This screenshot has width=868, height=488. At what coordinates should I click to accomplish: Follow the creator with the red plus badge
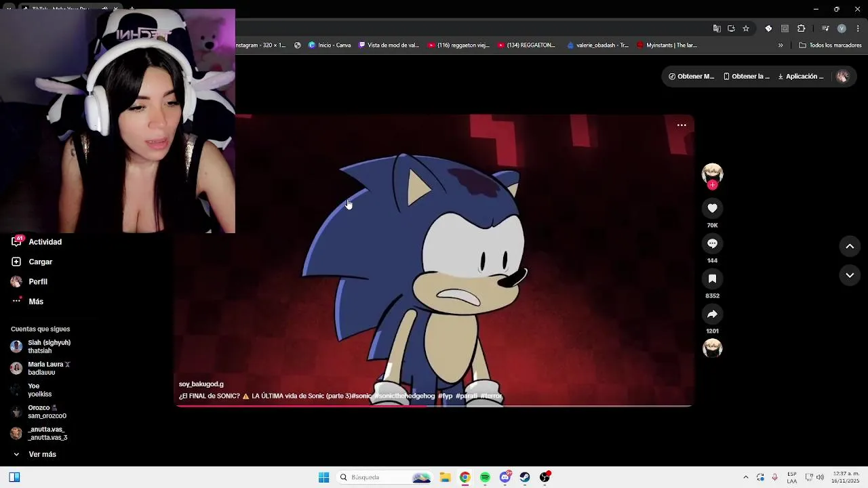(712, 185)
